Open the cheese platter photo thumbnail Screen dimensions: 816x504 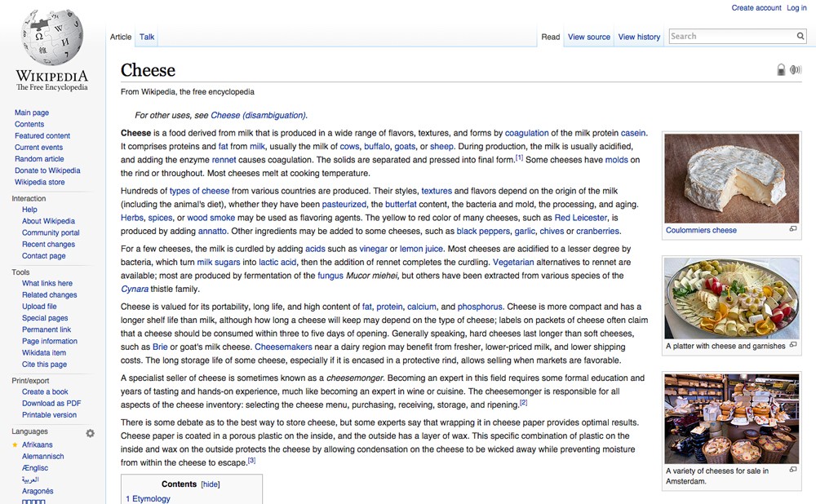731,298
